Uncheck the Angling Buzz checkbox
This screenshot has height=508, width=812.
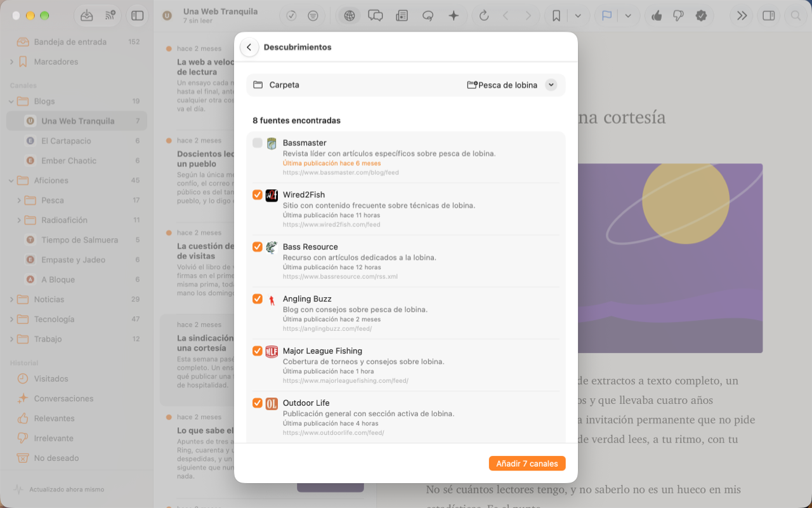tap(258, 299)
